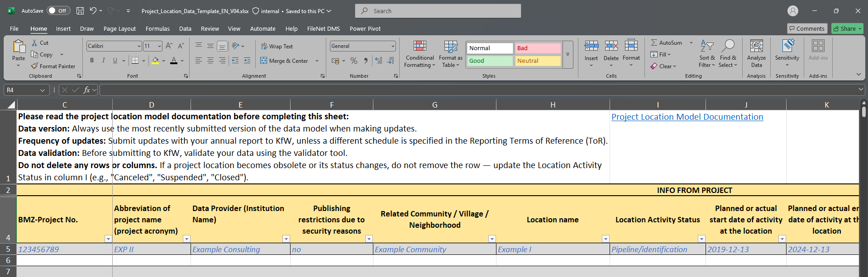The image size is (868, 277).
Task: Open the File tab
Action: point(14,28)
